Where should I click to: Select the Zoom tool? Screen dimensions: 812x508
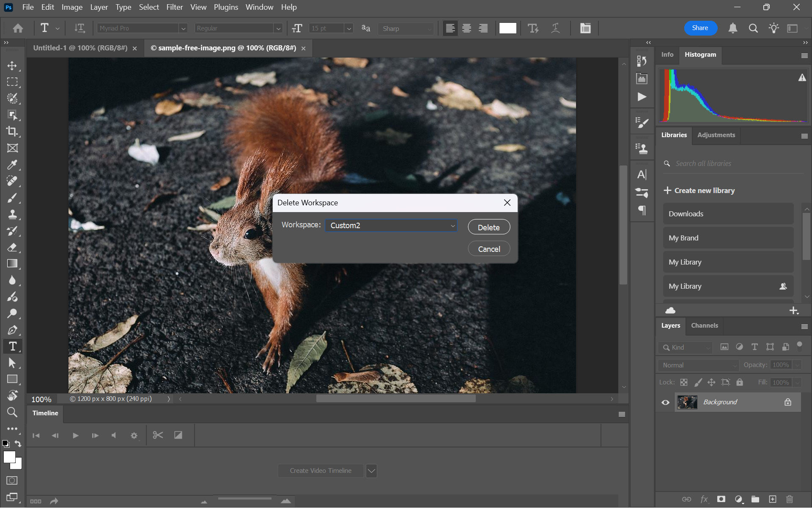click(x=12, y=412)
